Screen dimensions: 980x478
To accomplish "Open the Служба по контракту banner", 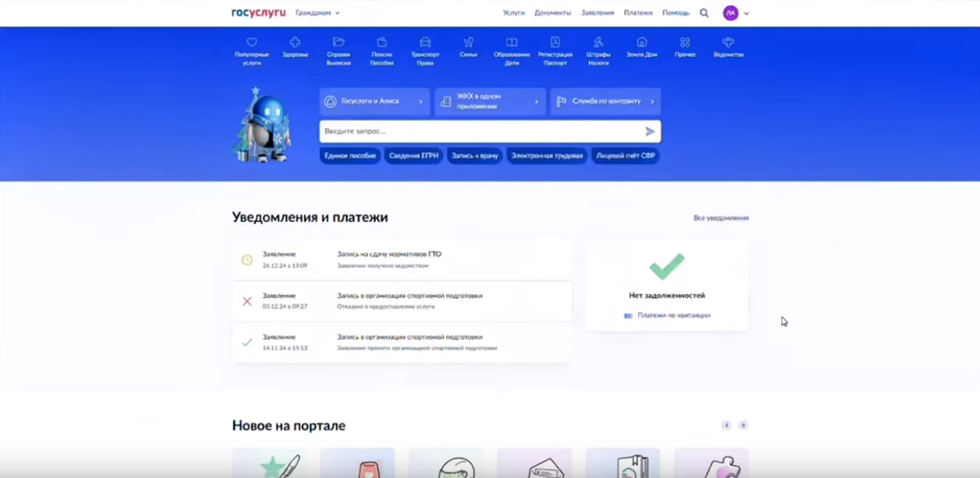I will (606, 102).
